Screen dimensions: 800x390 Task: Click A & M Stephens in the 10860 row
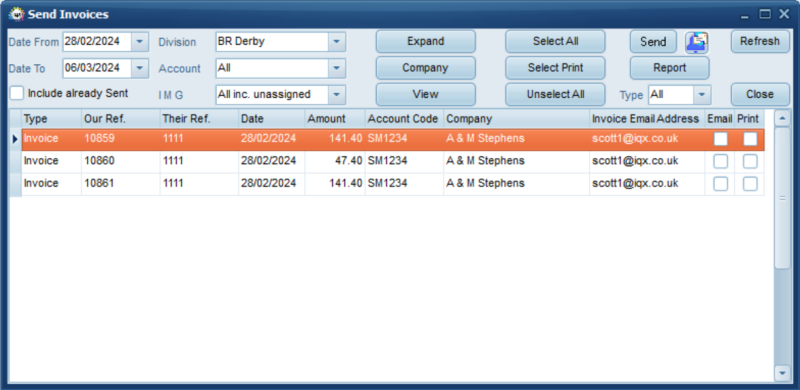[485, 161]
